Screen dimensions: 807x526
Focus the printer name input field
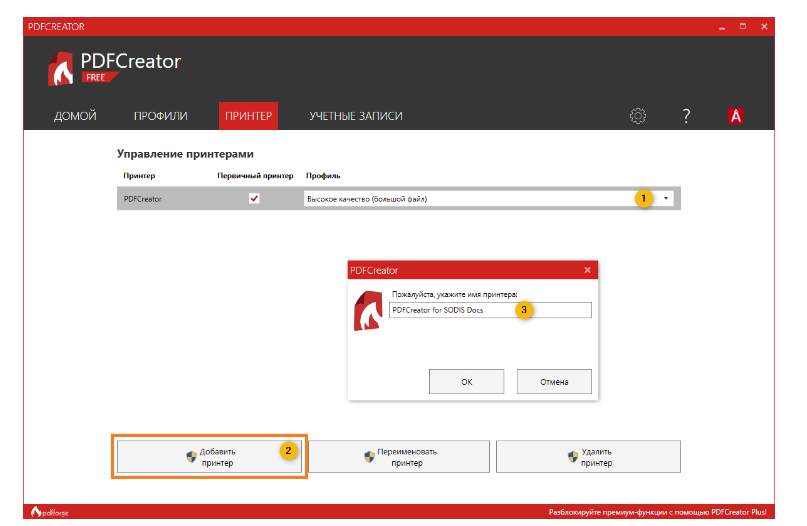[490, 310]
